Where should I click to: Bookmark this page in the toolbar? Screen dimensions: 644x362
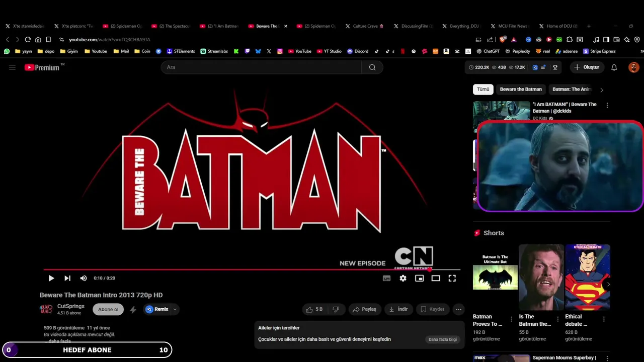coord(48,39)
